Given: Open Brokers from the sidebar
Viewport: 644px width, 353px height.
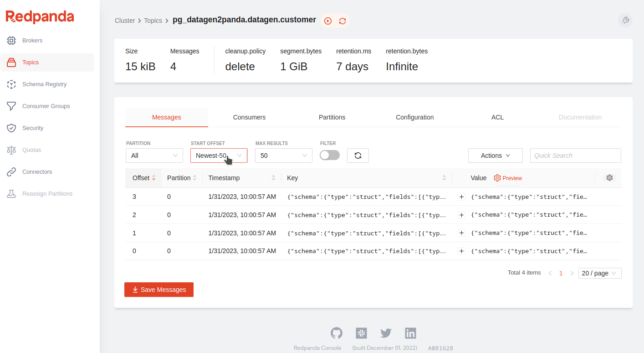Looking at the screenshot, I should pyautogui.click(x=47, y=41).
